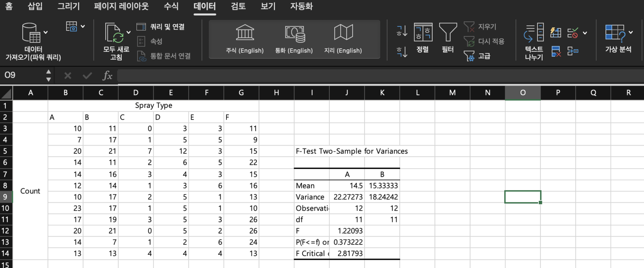The image size is (644, 268).
Task: Sort ascending with the top sort arrow
Action: point(402,31)
